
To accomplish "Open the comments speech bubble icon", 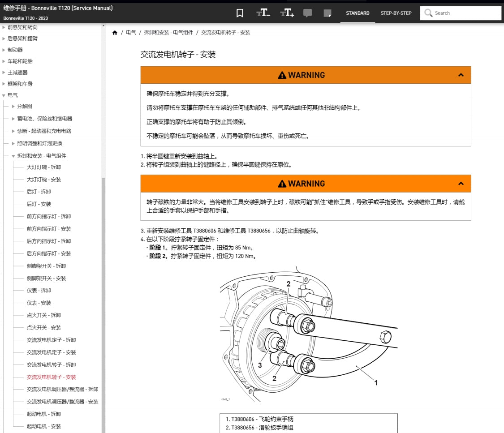I will point(308,13).
